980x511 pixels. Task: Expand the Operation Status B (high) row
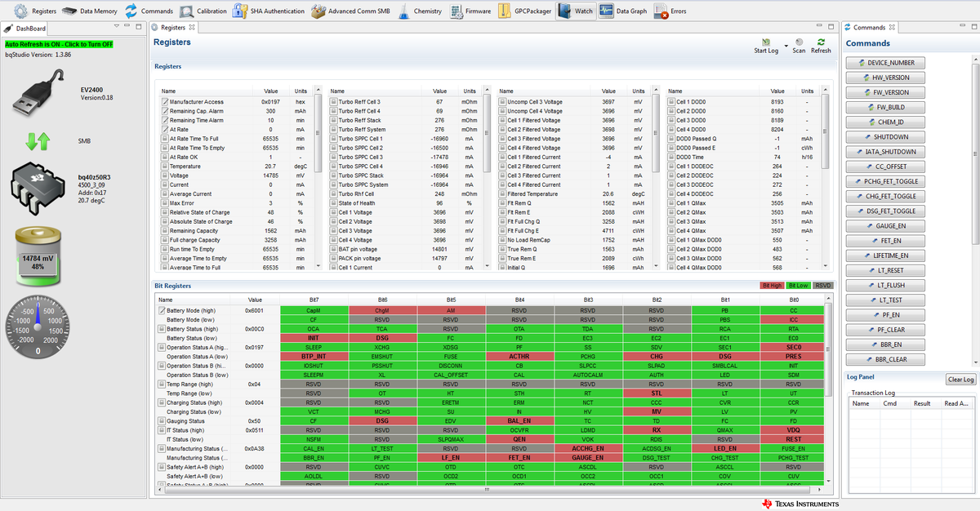[162, 366]
